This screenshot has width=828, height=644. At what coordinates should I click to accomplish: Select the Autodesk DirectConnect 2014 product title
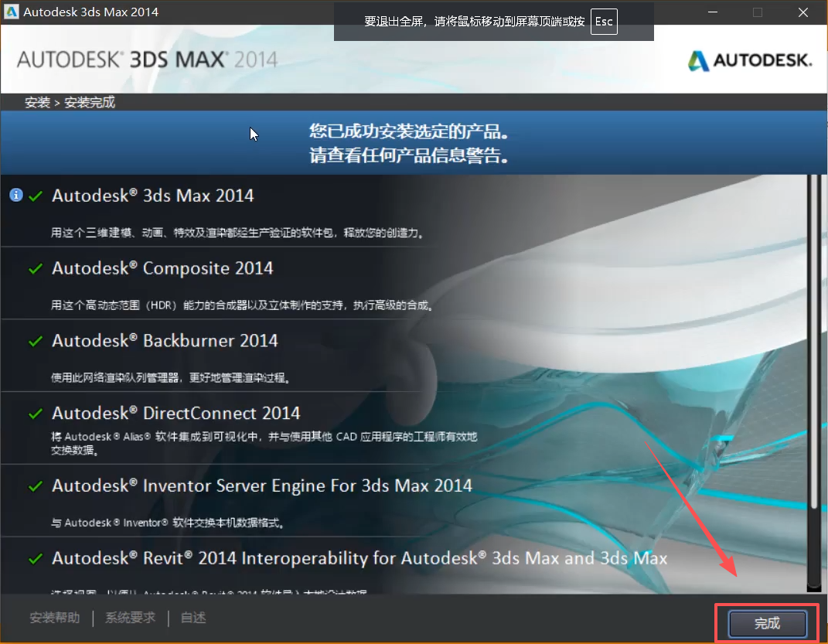pos(175,414)
